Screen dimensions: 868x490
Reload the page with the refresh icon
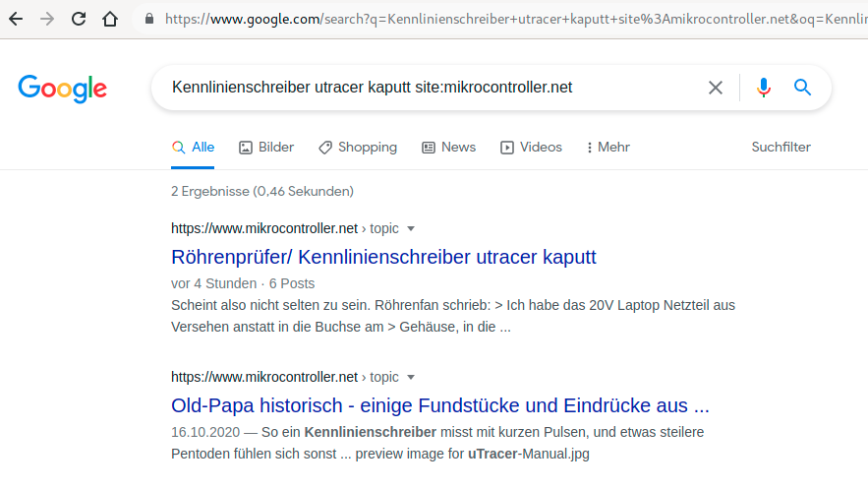click(x=79, y=19)
